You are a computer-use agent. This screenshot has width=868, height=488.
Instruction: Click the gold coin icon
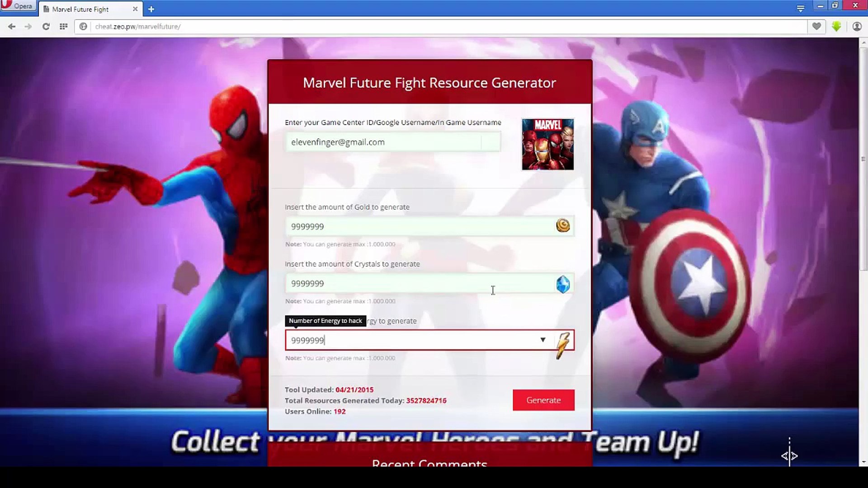coord(563,225)
